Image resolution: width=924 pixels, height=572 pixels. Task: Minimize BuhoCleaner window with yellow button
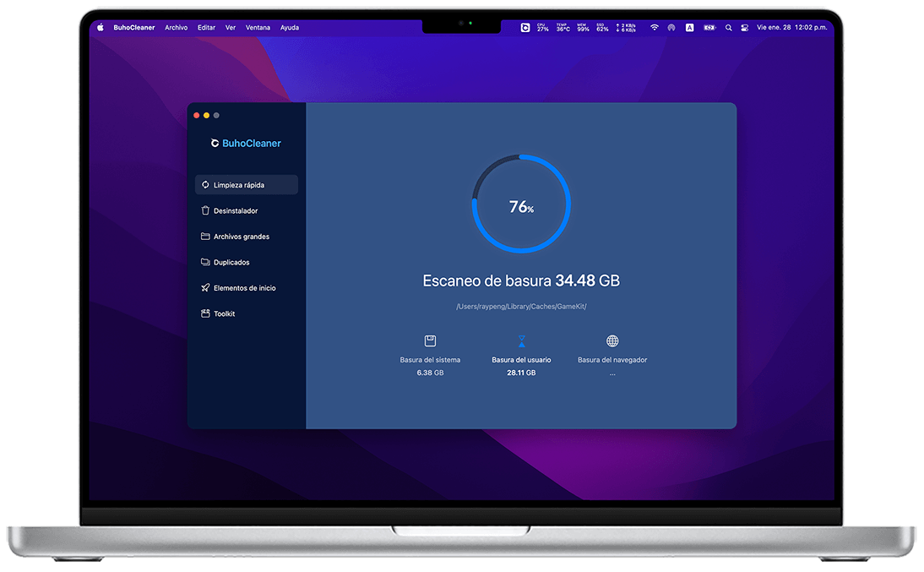pos(206,116)
